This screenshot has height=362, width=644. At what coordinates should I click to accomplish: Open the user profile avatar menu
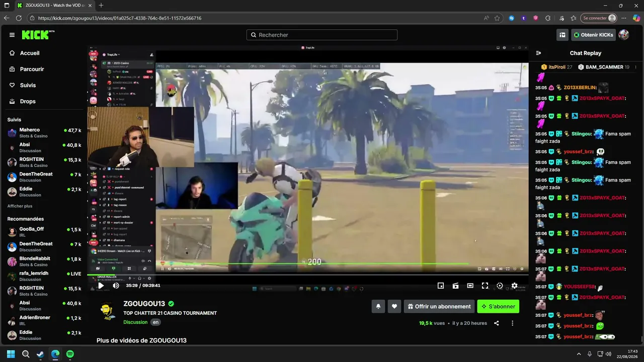coord(624,35)
